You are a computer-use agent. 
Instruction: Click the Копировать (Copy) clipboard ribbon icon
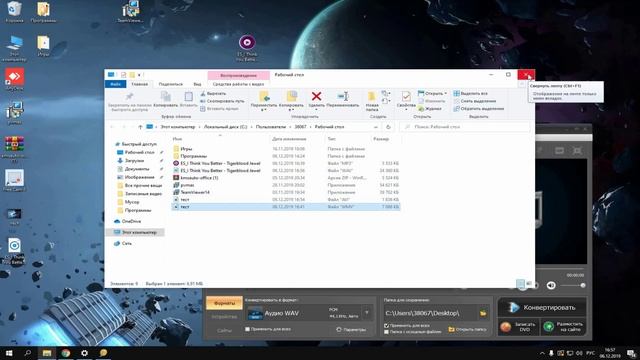tap(166, 97)
